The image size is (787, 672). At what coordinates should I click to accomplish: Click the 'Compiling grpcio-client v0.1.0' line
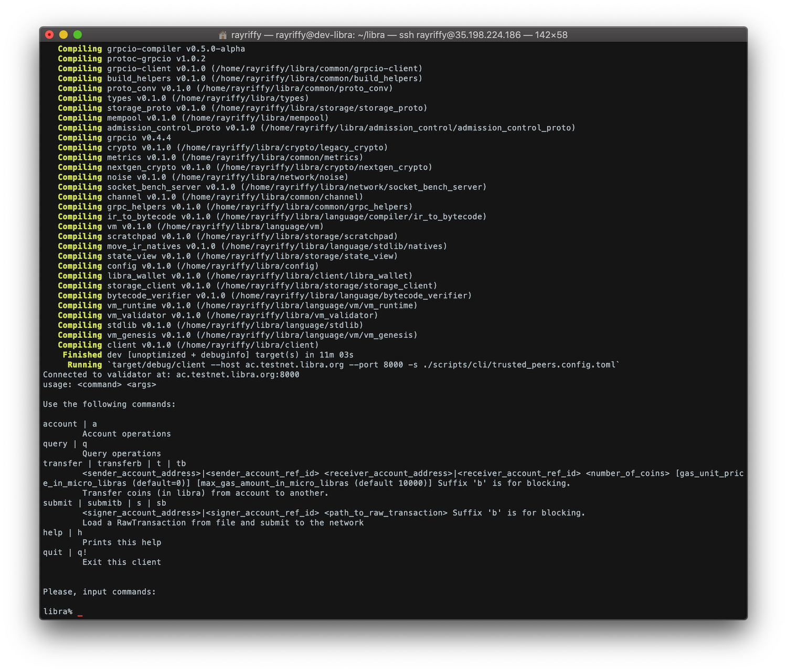(240, 69)
